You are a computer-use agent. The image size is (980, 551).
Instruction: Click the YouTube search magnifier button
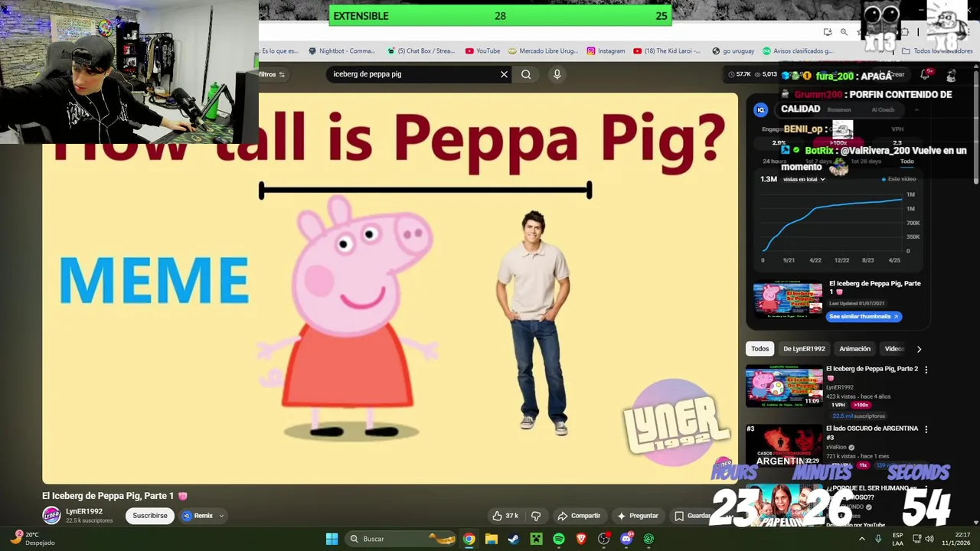coord(526,74)
